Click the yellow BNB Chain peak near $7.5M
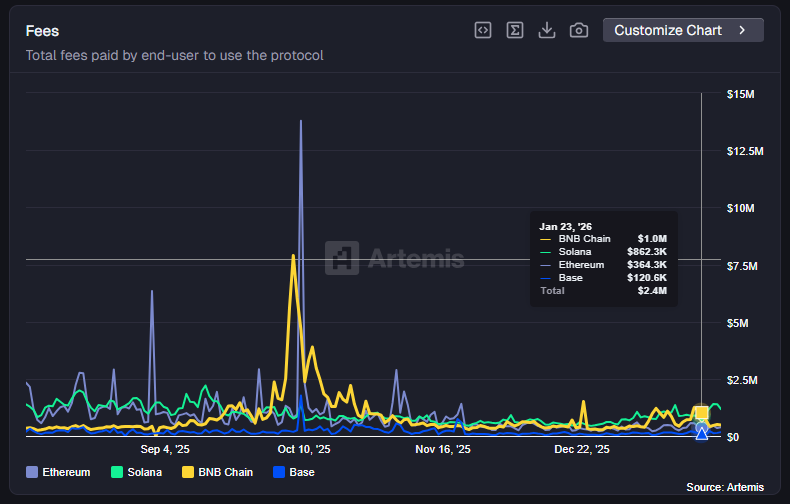The image size is (790, 504). (x=292, y=256)
